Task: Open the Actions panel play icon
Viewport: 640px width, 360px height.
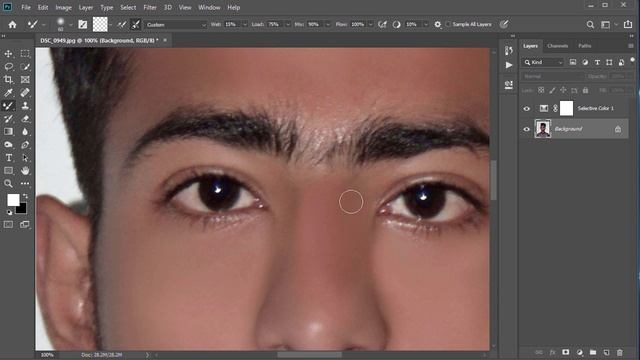Action: (509, 65)
